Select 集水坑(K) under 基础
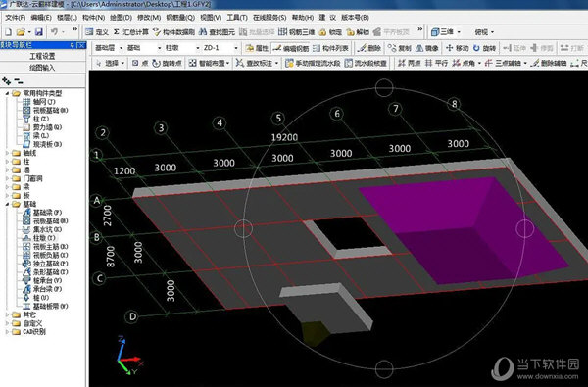588x387 pixels. coord(42,229)
